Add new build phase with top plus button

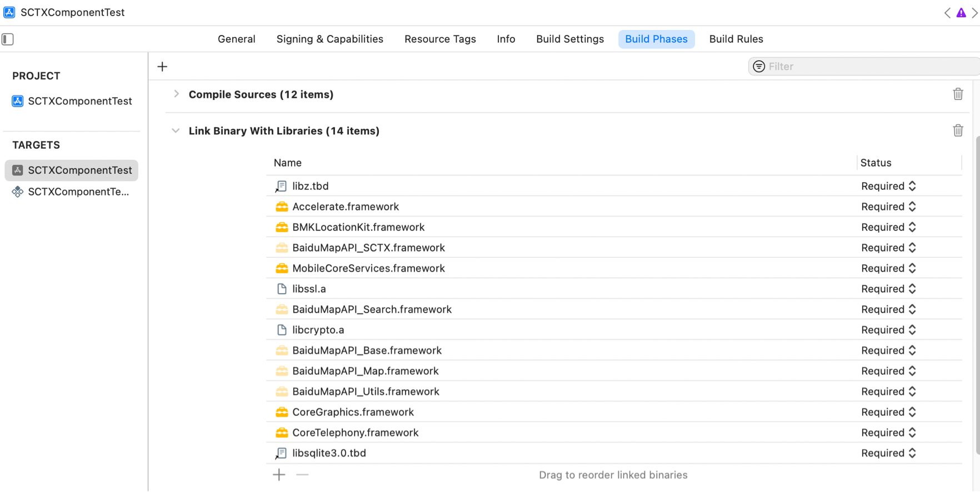(162, 67)
